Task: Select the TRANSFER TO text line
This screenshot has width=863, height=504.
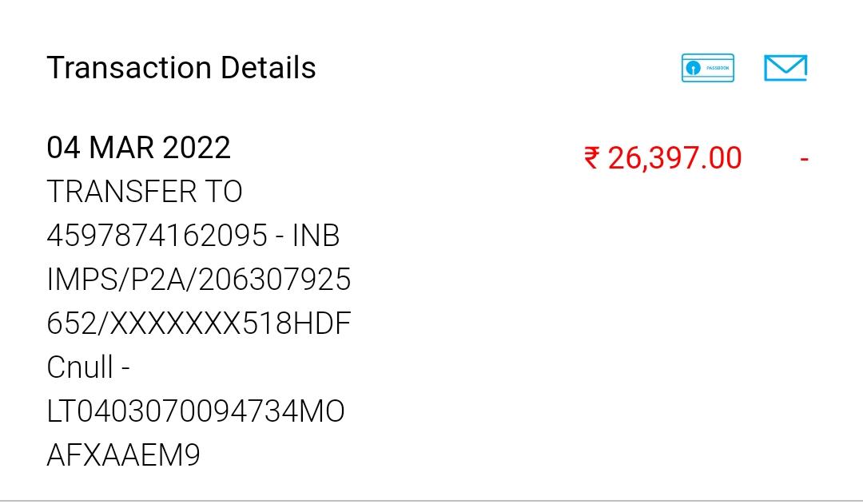Action: (x=145, y=192)
